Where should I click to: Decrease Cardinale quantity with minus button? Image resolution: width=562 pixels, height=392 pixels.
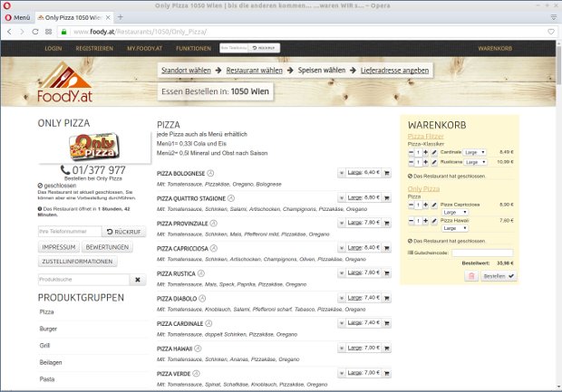[x=412, y=152]
